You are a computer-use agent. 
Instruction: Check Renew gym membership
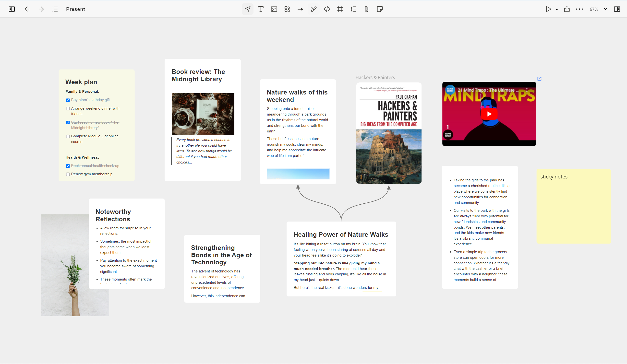pos(68,174)
